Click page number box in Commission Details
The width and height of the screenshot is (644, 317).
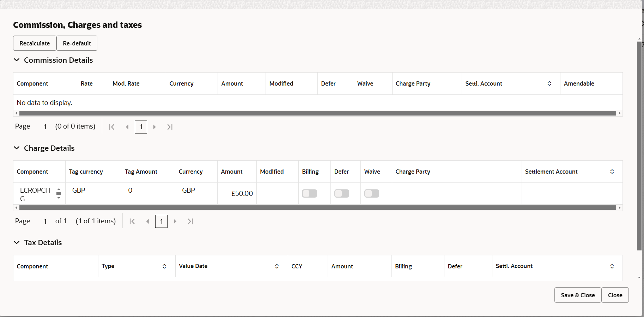(141, 127)
